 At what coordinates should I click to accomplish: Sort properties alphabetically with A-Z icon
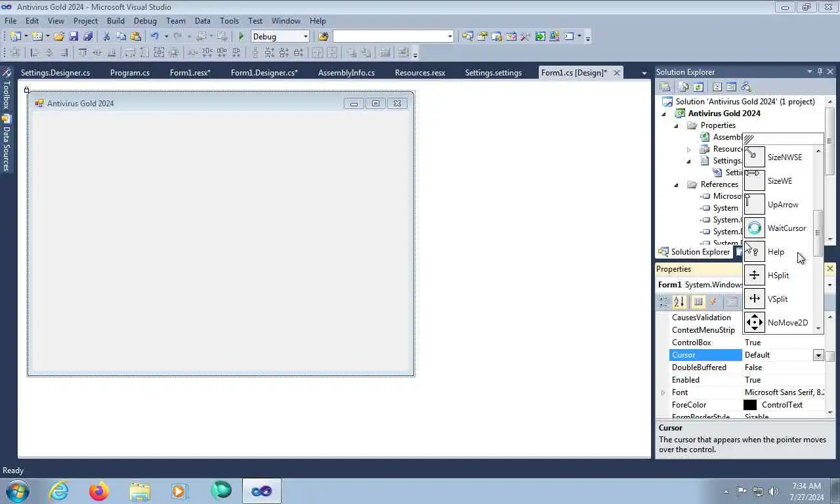pyautogui.click(x=679, y=302)
